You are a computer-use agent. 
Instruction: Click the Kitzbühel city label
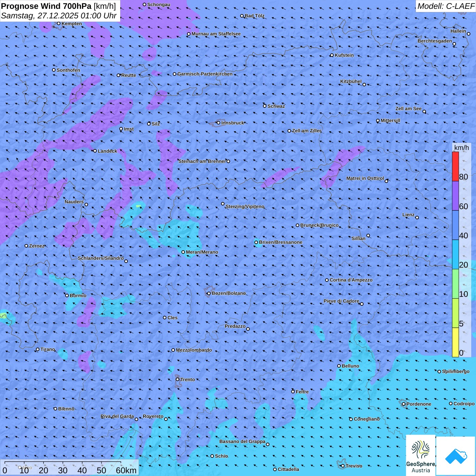[x=351, y=81]
